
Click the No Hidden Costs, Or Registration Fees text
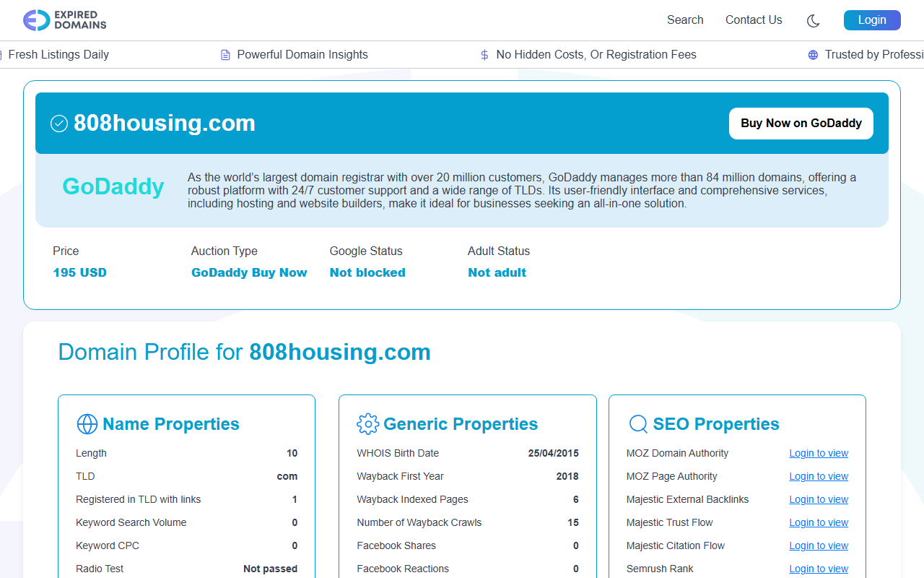point(596,55)
